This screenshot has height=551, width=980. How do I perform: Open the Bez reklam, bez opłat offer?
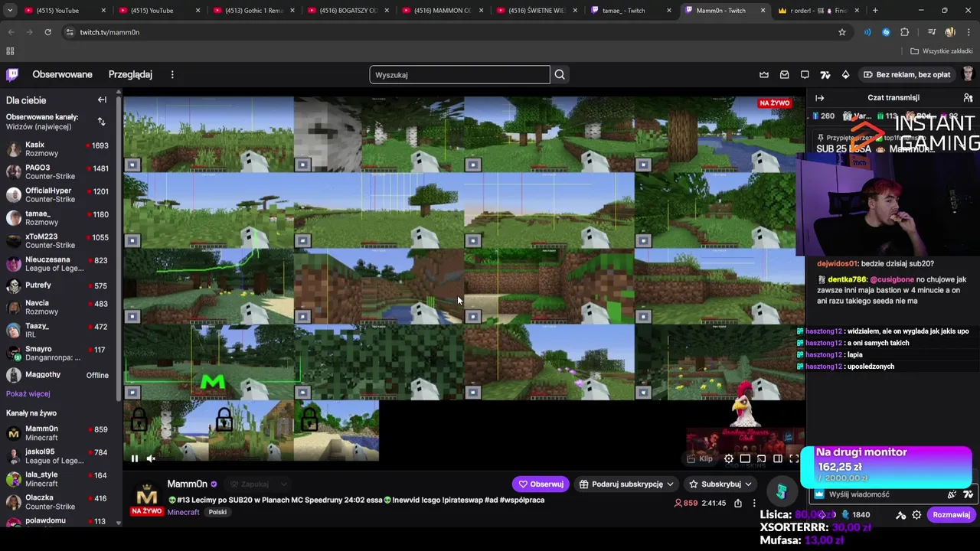click(906, 74)
